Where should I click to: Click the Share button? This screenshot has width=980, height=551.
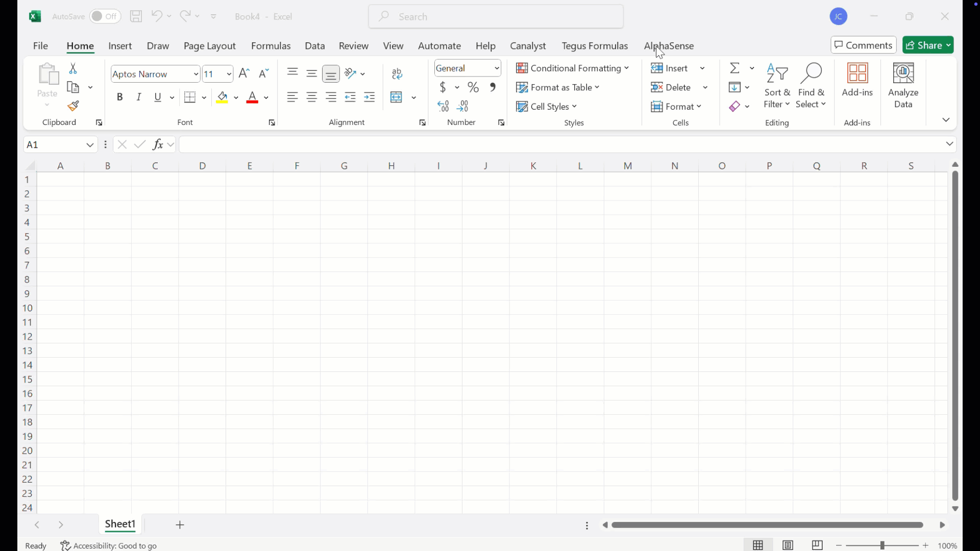pyautogui.click(x=928, y=45)
